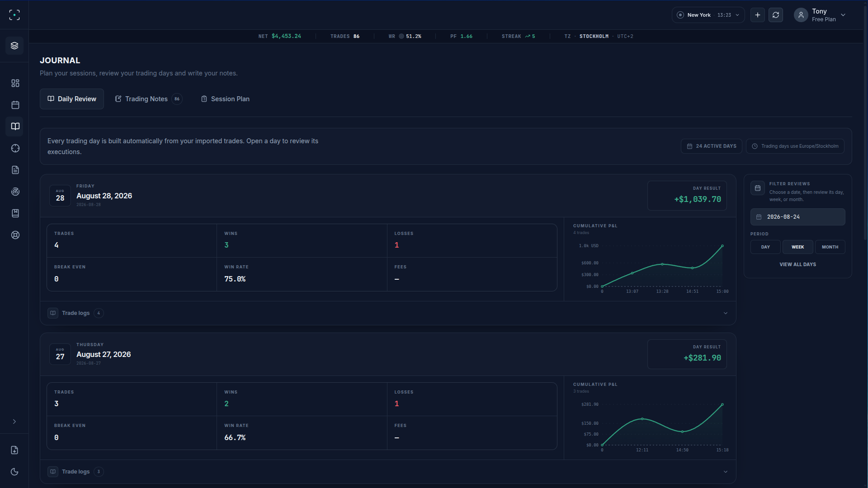Click the user avatar icon
This screenshot has height=488, width=868.
pyautogui.click(x=801, y=15)
